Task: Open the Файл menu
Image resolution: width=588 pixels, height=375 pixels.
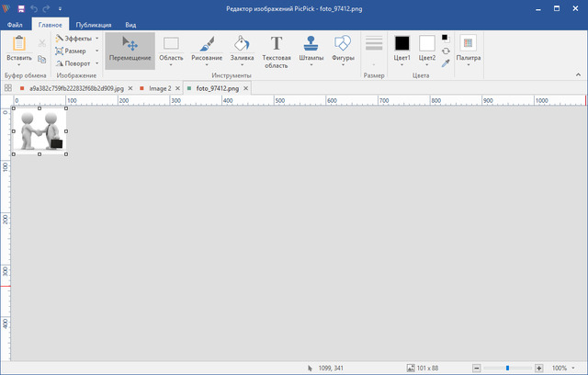Action: coord(16,25)
